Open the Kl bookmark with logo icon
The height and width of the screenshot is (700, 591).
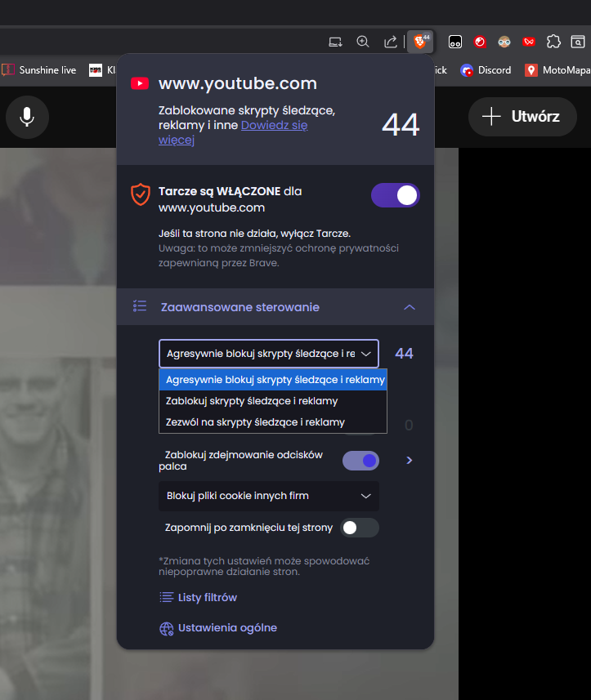[102, 70]
